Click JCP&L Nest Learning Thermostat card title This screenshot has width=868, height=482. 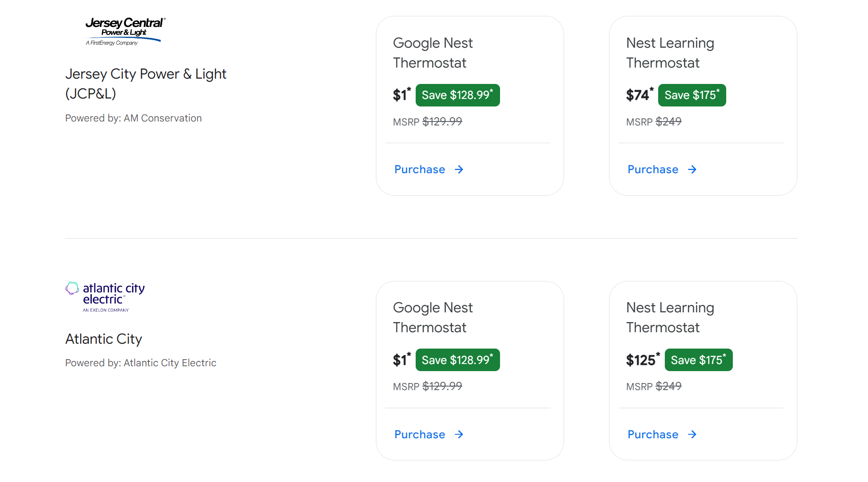pos(670,53)
